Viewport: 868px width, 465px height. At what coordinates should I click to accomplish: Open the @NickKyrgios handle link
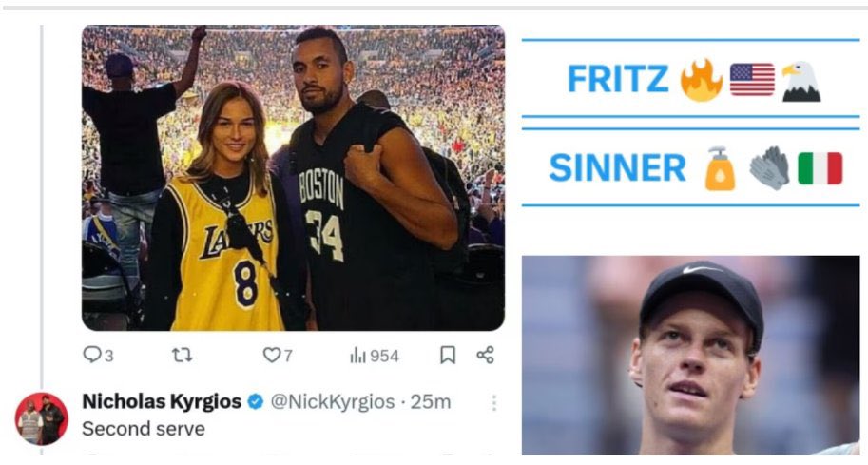[332, 402]
